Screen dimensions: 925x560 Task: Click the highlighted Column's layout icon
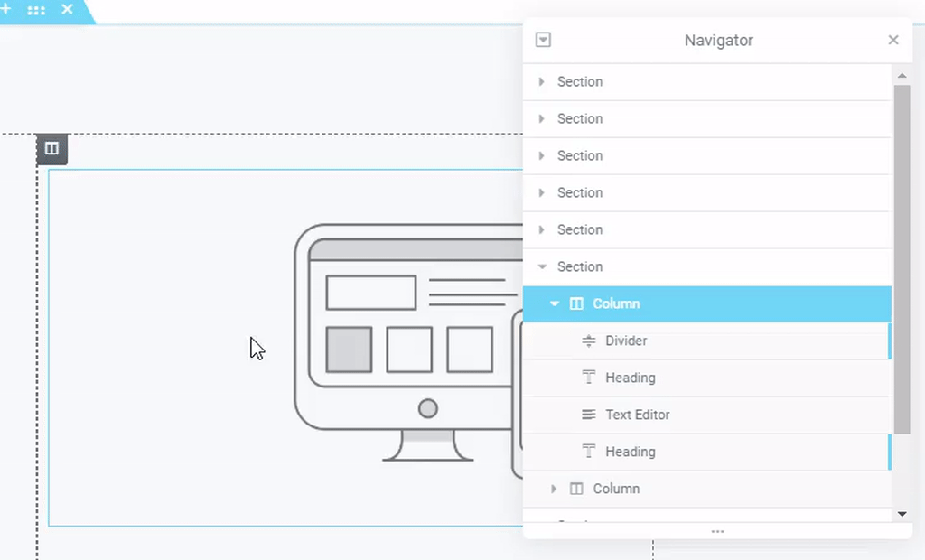576,304
